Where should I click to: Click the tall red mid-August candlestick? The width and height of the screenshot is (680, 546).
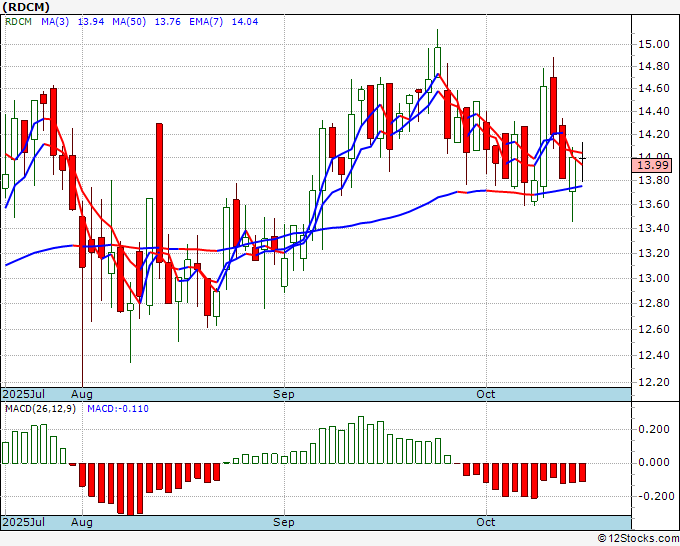click(x=160, y=193)
